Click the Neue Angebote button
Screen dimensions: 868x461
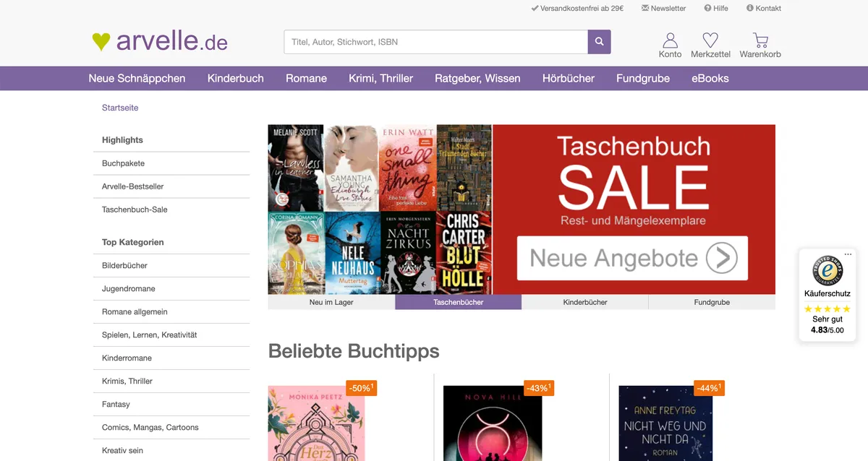[631, 258]
